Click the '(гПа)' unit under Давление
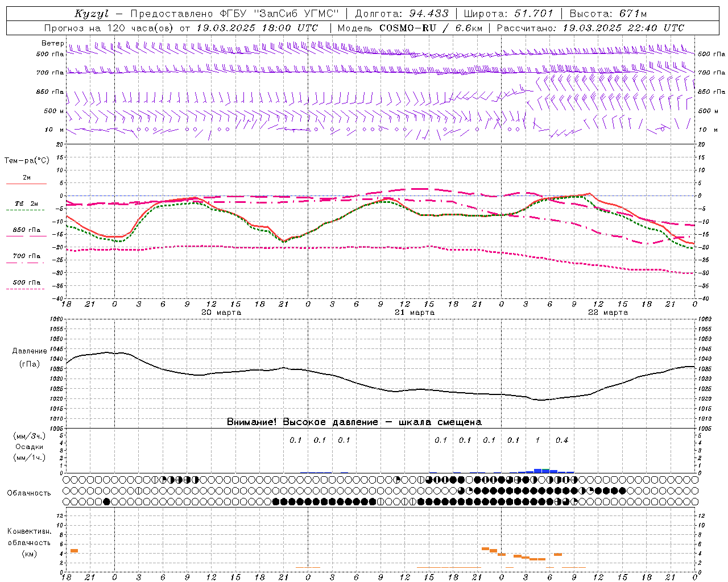This screenshot has width=728, height=582. (x=30, y=364)
